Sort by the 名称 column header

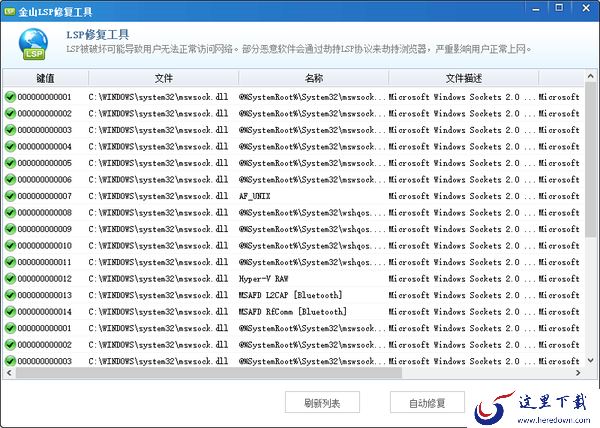coord(314,78)
